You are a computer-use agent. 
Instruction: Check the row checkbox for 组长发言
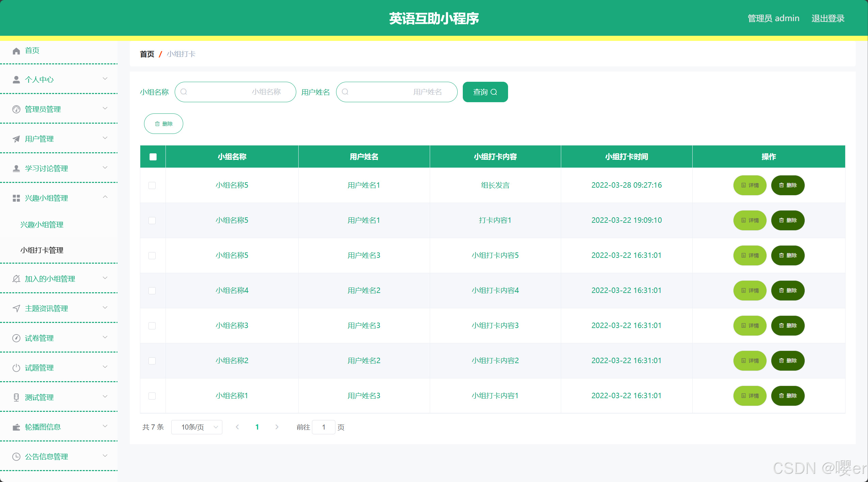152,185
